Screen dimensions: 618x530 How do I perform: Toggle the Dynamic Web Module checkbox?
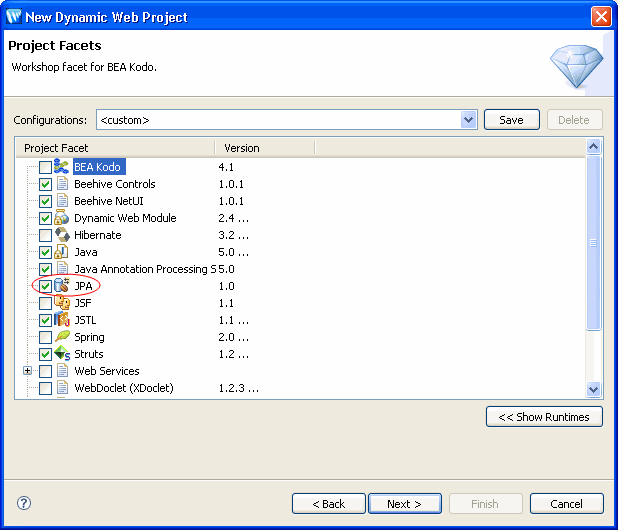[x=45, y=218]
